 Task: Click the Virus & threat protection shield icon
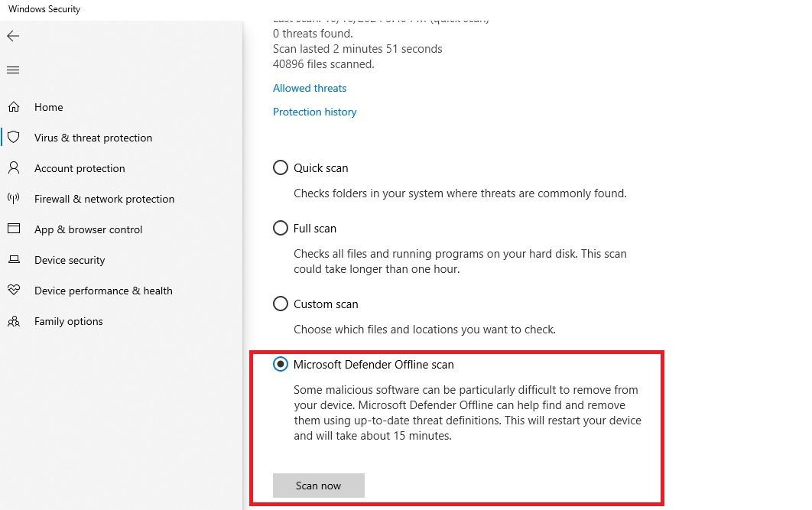point(14,138)
